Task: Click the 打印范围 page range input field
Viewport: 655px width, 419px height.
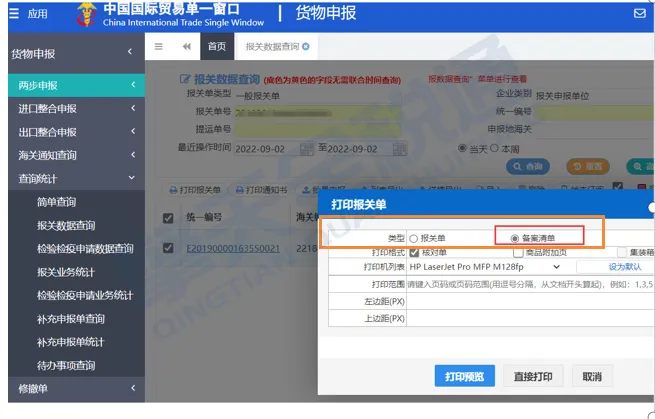Action: 530,284
